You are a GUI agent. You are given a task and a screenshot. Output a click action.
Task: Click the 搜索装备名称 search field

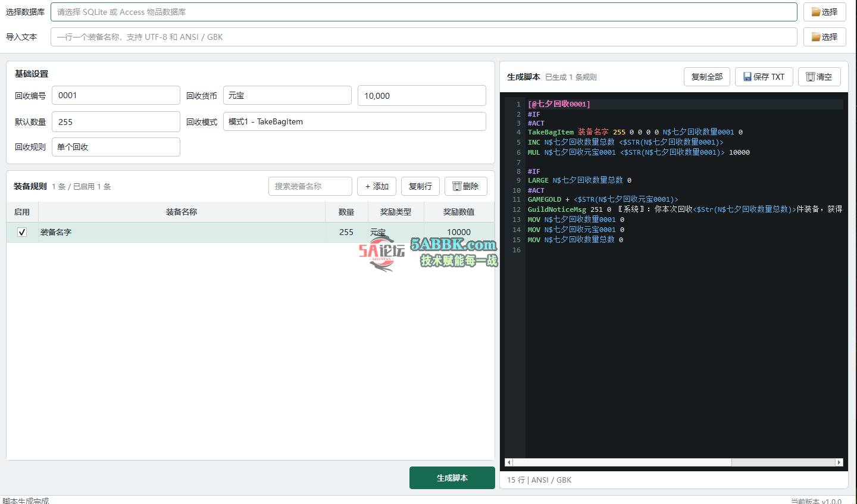(x=310, y=186)
